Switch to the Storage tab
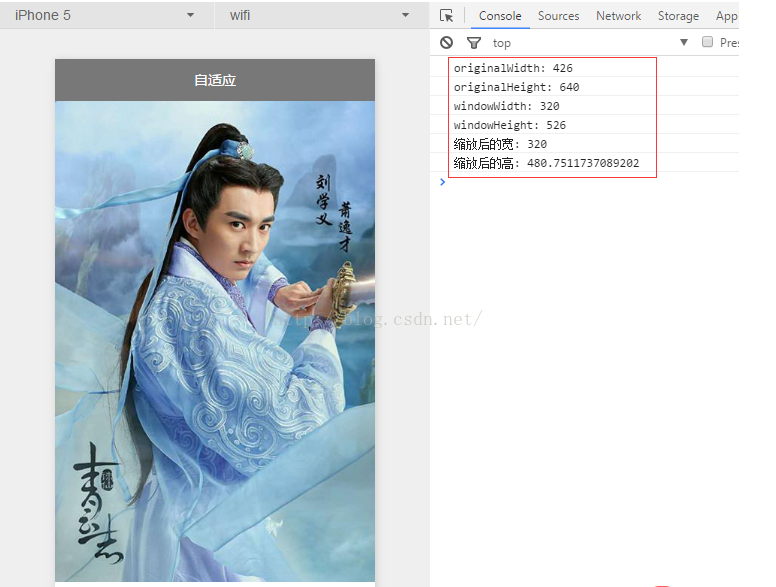Viewport: 776px width, 587px height. pyautogui.click(x=678, y=16)
